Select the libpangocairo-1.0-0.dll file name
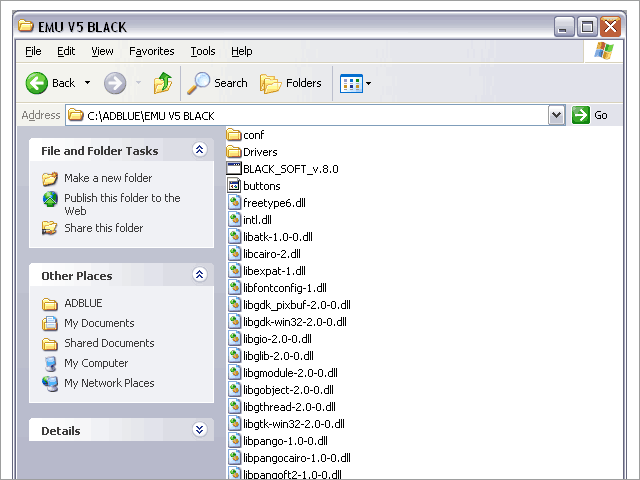The height and width of the screenshot is (480, 640). pyautogui.click(x=297, y=458)
